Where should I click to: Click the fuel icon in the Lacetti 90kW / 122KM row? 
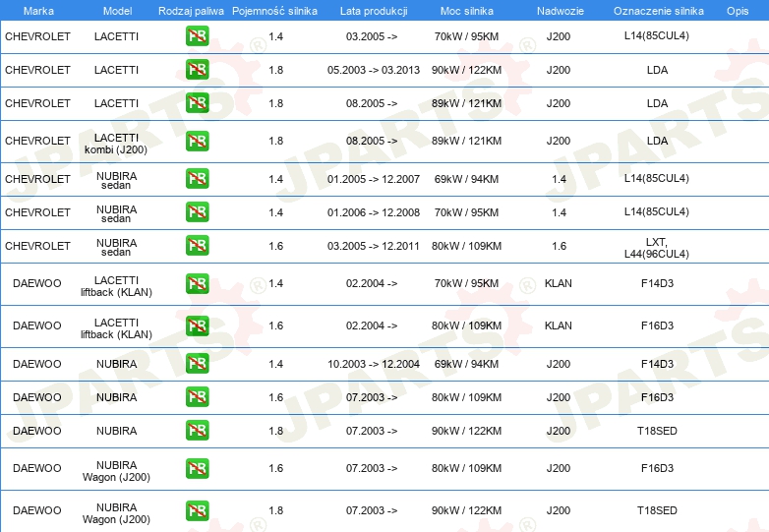[197, 70]
